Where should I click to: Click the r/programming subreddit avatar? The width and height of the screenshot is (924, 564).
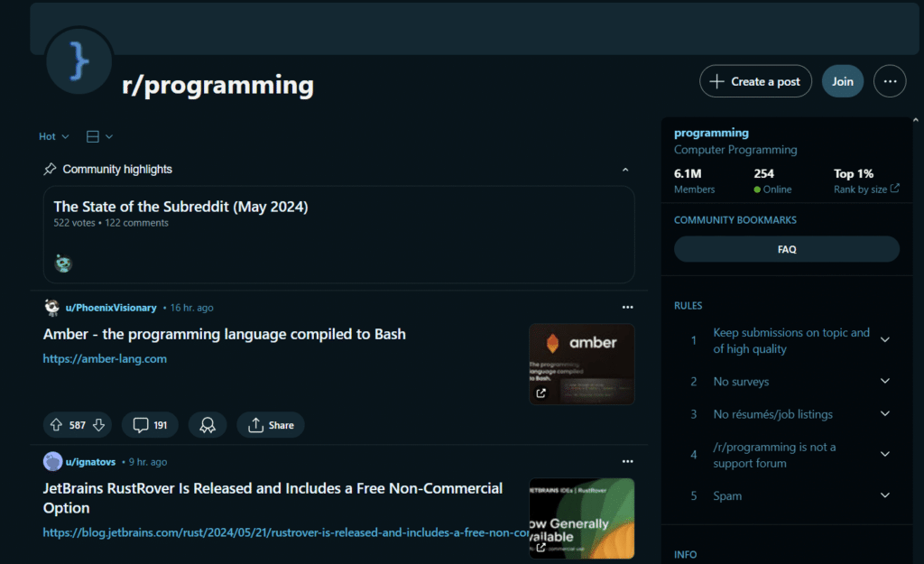79,60
